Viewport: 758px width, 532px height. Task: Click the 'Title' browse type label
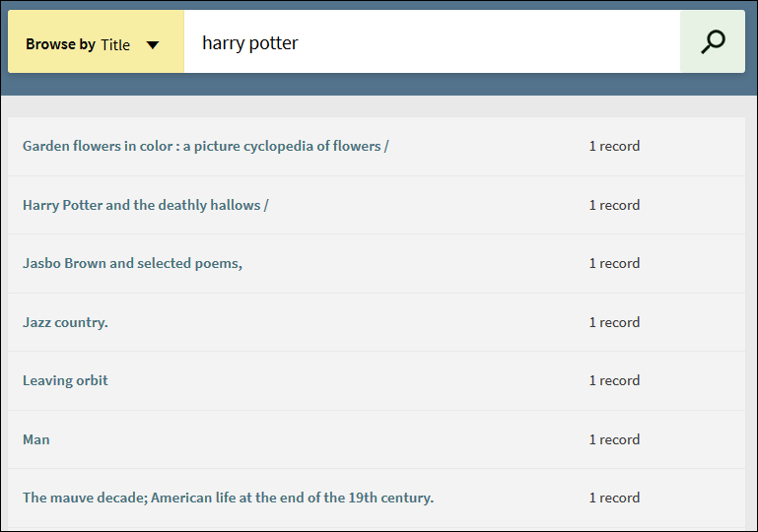[x=115, y=44]
